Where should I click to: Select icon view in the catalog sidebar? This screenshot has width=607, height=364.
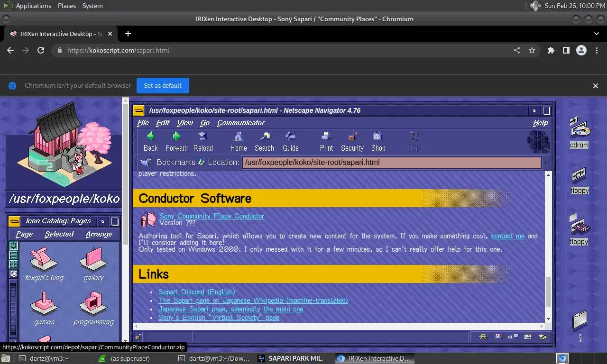click(13, 246)
